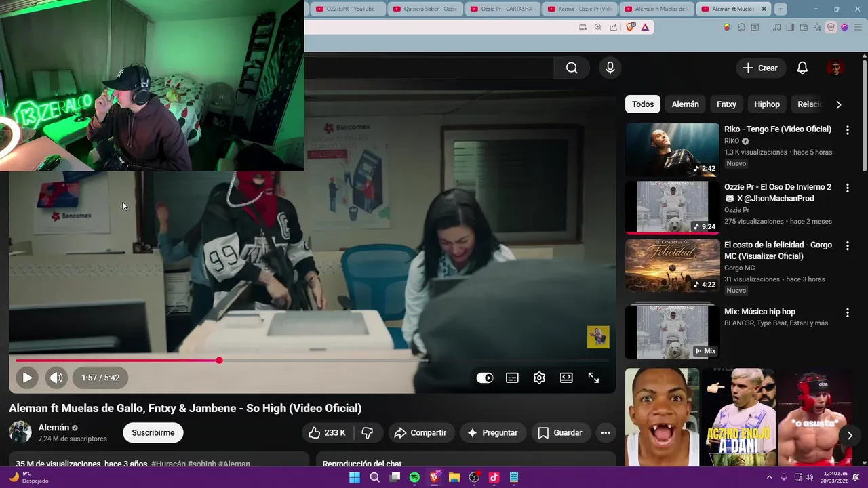868x488 pixels.
Task: Select the Todos filter chip
Action: (x=643, y=104)
